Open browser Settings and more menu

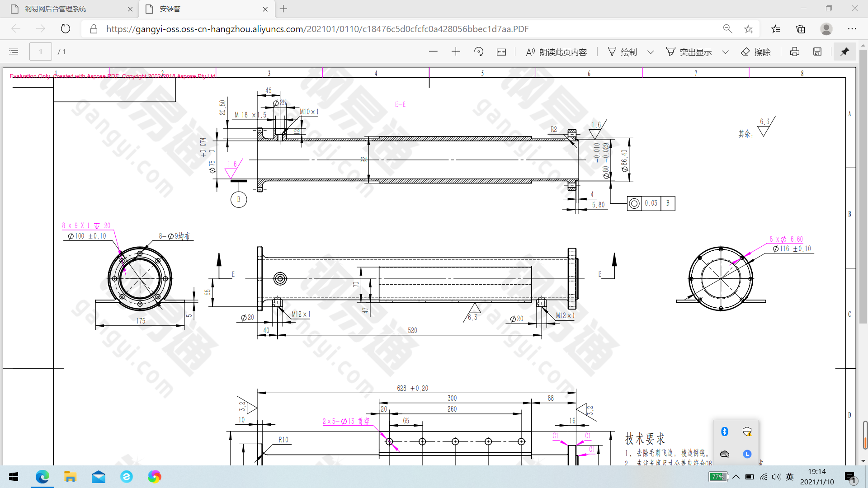click(852, 29)
